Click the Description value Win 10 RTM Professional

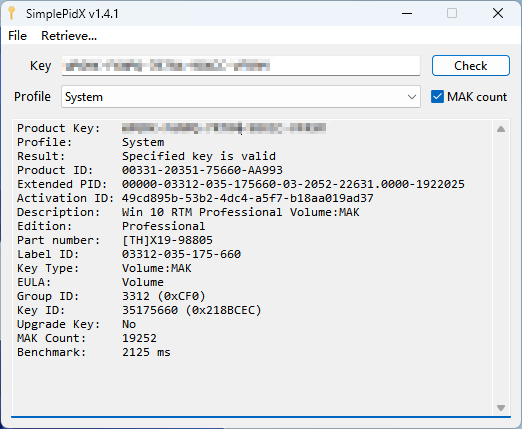(x=241, y=212)
